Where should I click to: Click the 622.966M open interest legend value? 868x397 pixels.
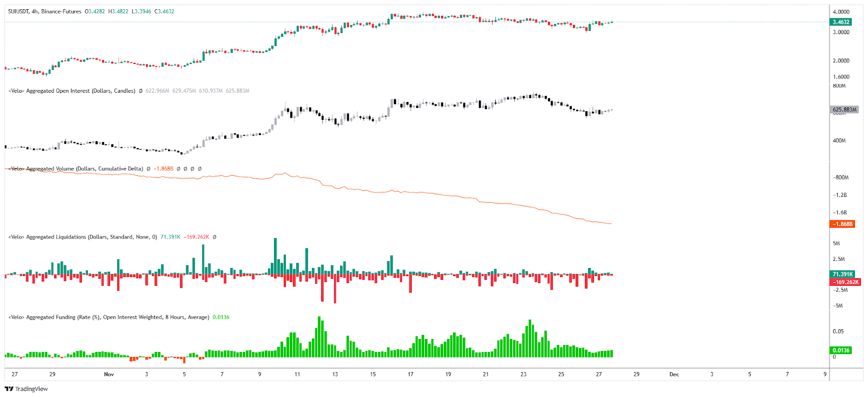[x=157, y=91]
